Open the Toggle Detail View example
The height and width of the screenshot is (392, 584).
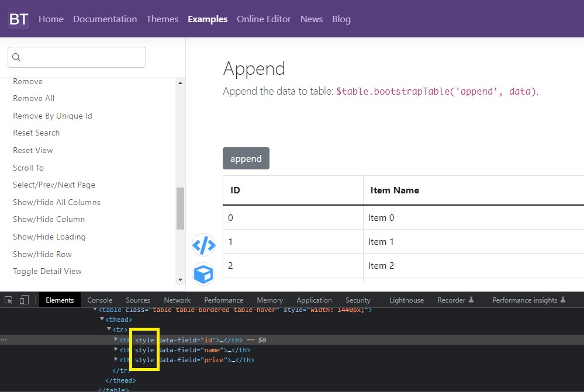(x=47, y=272)
